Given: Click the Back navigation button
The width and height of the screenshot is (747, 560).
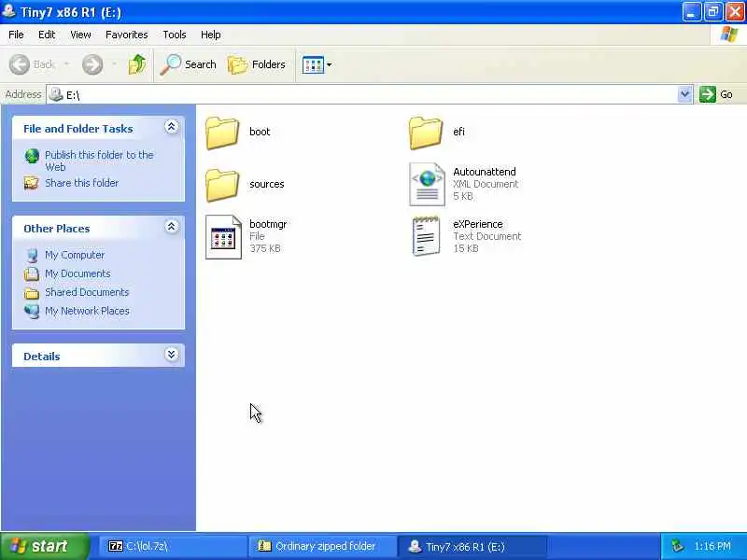Looking at the screenshot, I should [x=33, y=64].
